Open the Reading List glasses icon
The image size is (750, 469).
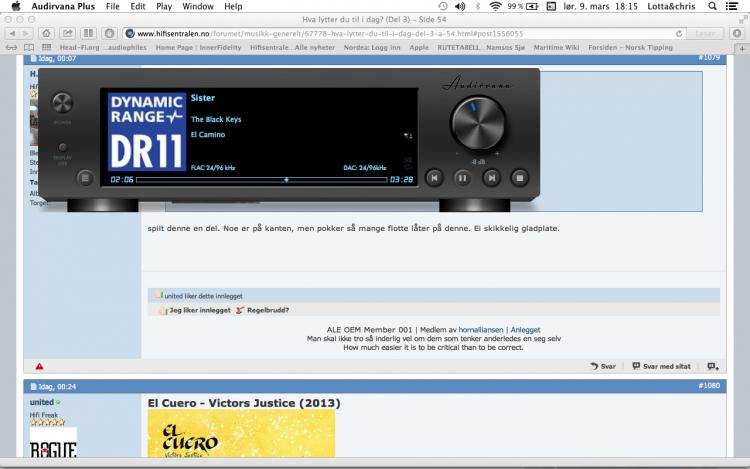[x=11, y=47]
